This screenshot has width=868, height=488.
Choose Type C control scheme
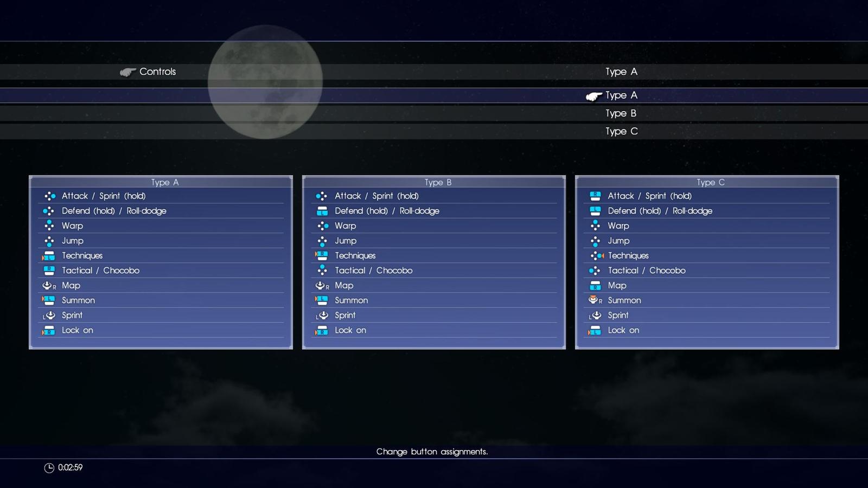tap(621, 131)
